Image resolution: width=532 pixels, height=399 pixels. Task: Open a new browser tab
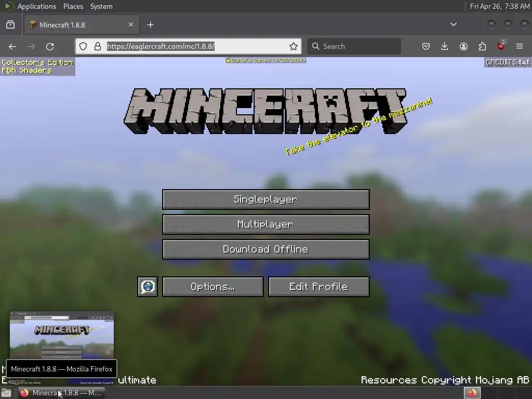[x=151, y=25]
